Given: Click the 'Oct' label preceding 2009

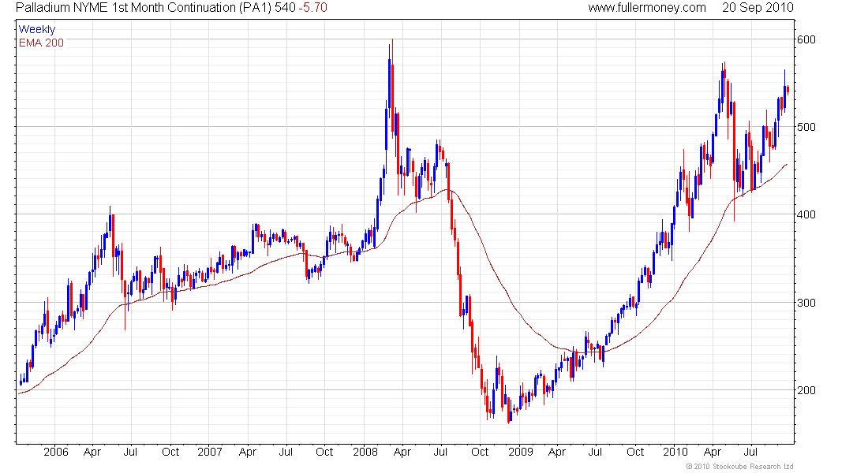Looking at the screenshot, I should pyautogui.click(x=480, y=452).
